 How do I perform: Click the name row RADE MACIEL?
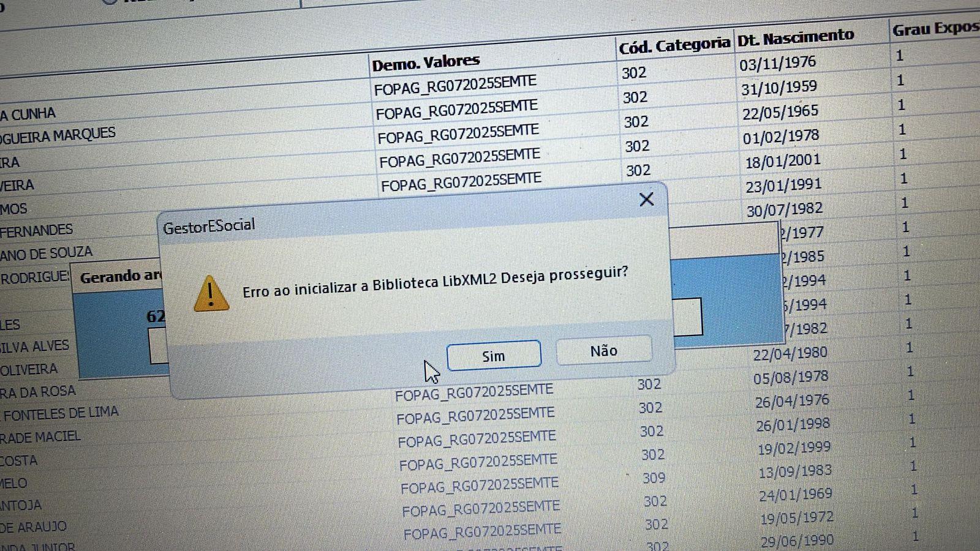(x=40, y=437)
